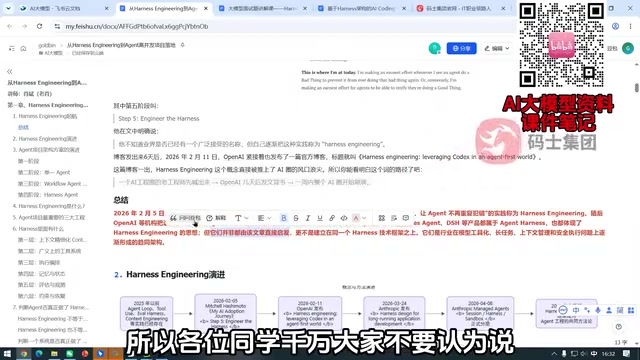Reload the page
The image size is (640, 360).
click(x=39, y=26)
